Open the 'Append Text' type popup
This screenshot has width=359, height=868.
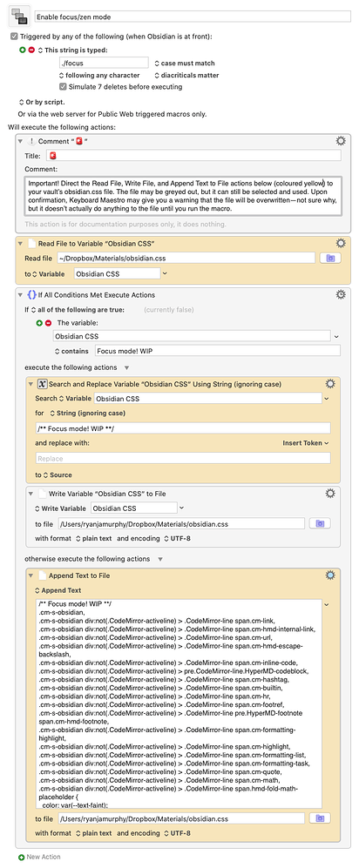(58, 590)
